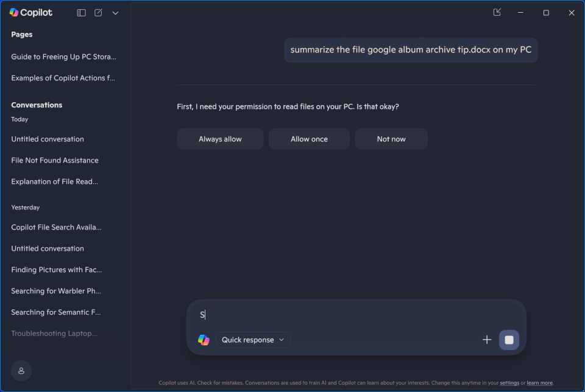Open Examples of Copilot Actions page
Viewport: 585px width, 392px height.
point(63,78)
